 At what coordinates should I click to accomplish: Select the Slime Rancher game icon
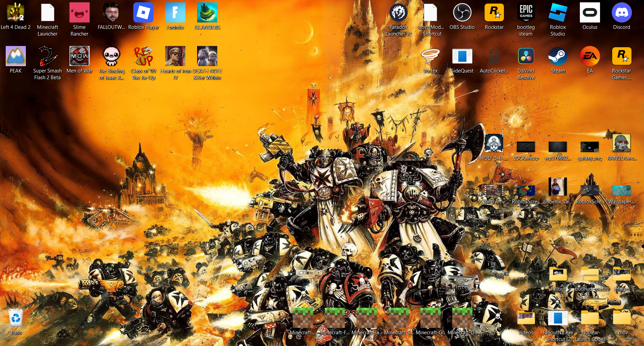point(80,13)
